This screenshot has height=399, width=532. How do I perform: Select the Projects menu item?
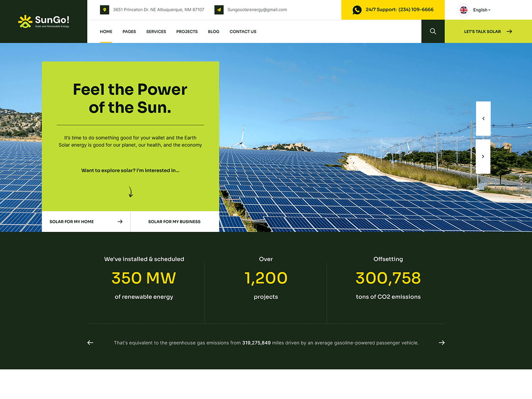(x=187, y=31)
